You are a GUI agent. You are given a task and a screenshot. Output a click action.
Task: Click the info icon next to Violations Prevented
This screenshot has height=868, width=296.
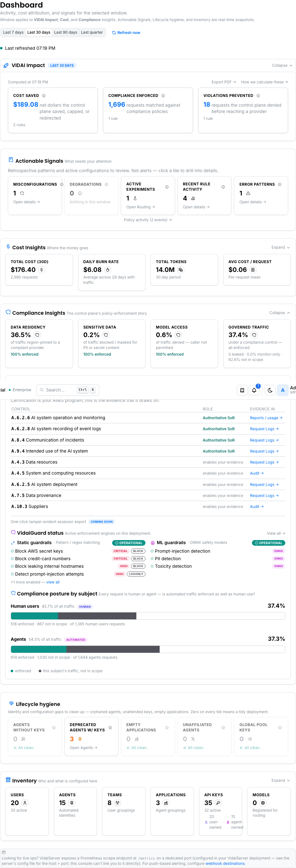[x=258, y=96]
